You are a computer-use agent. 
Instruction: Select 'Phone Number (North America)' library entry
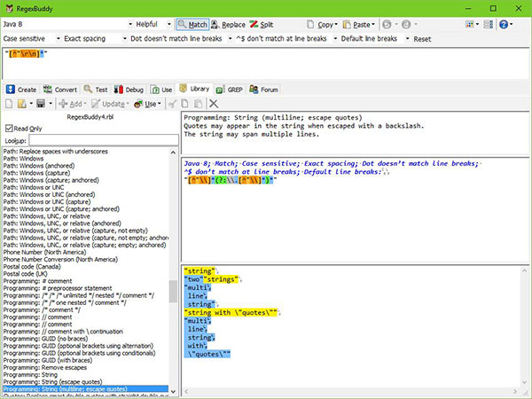click(x=45, y=252)
